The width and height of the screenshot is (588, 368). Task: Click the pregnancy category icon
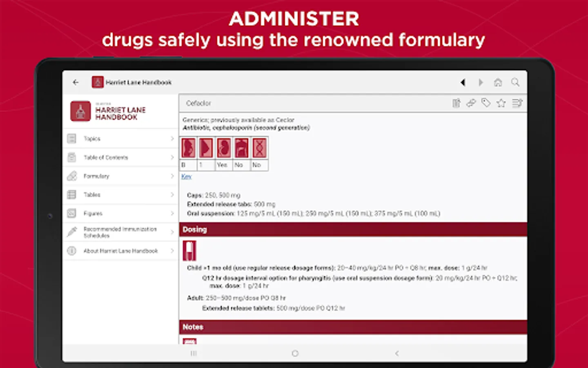pos(188,148)
